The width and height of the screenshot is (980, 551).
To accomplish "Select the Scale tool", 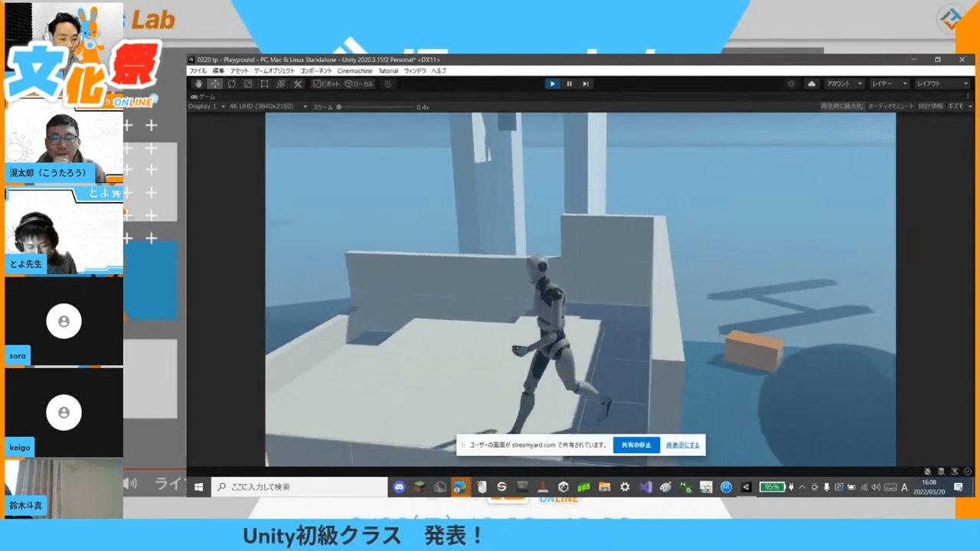I will point(248,83).
